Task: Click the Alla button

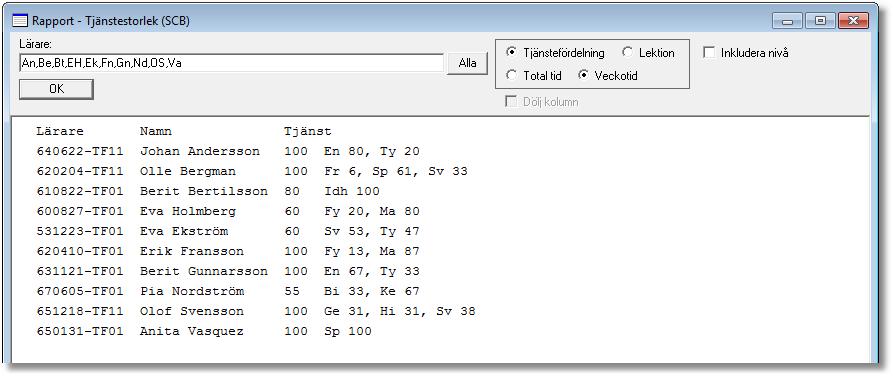Action: (x=468, y=63)
